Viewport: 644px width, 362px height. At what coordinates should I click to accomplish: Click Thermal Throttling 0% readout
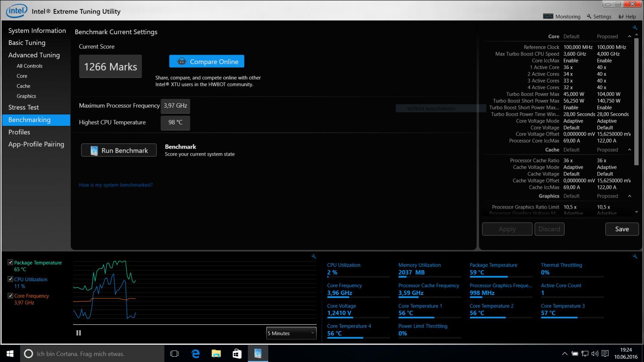coord(545,272)
